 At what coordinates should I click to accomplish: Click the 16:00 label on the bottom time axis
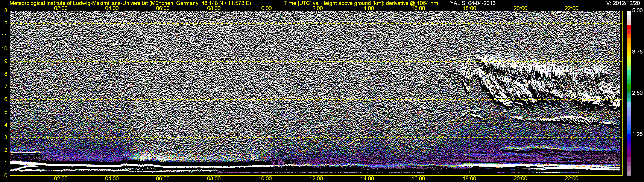(x=418, y=179)
